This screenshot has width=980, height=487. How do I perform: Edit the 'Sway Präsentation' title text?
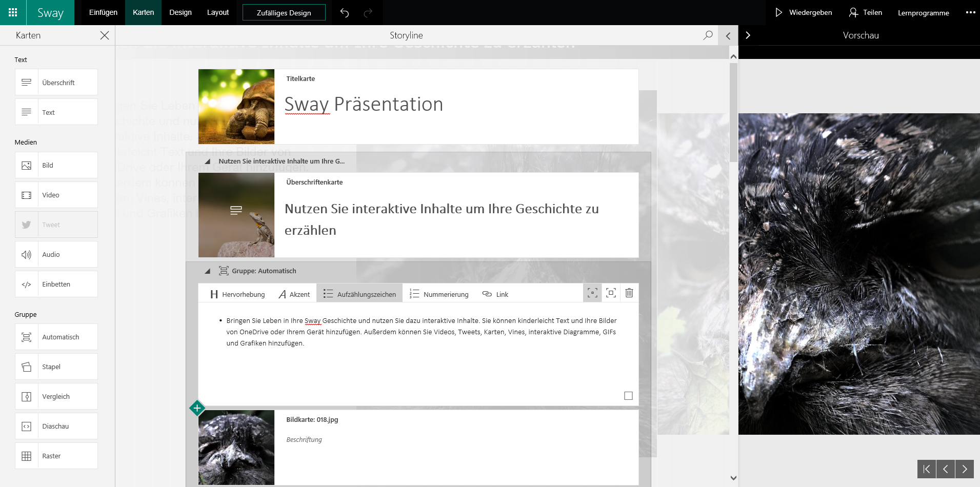point(364,104)
